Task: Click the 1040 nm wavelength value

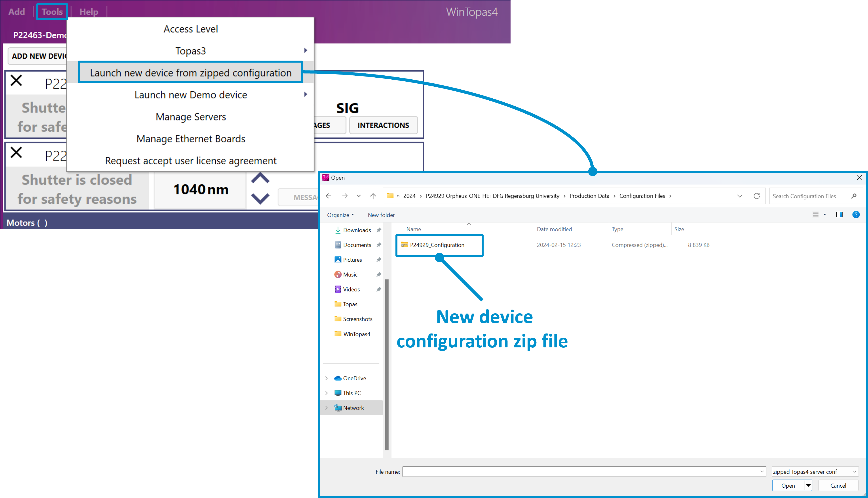Action: (x=201, y=190)
